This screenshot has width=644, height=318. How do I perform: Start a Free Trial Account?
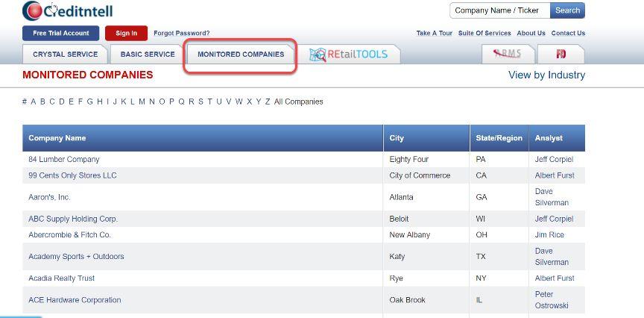[x=61, y=34]
